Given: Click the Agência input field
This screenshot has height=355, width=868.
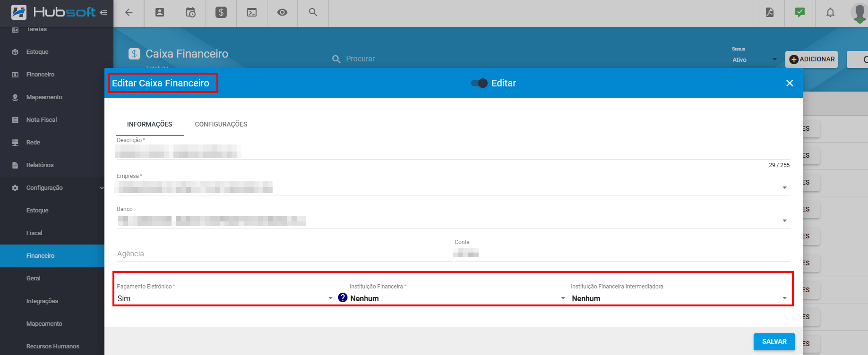Looking at the screenshot, I should coord(284,254).
